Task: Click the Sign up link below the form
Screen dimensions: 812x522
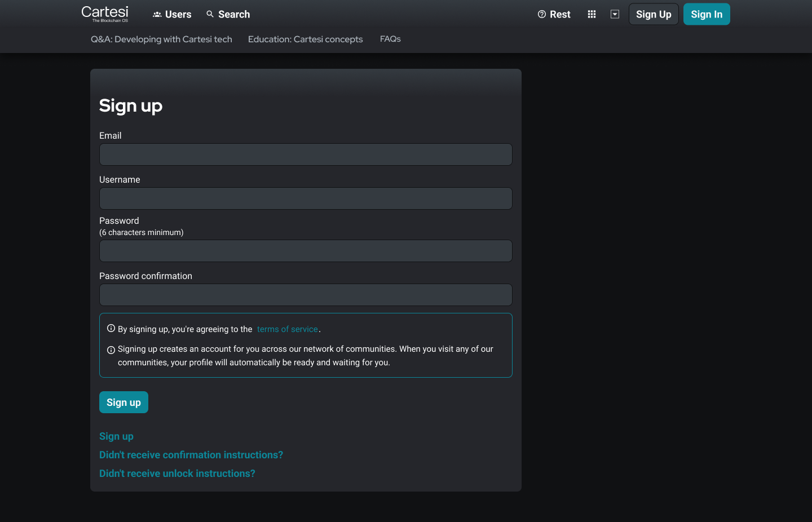Action: click(x=116, y=436)
